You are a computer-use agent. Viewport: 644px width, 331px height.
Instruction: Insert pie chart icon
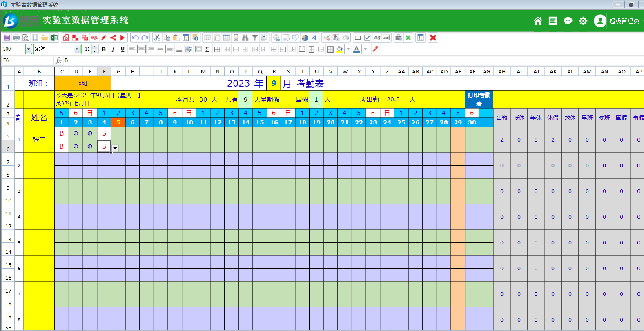[x=305, y=38]
